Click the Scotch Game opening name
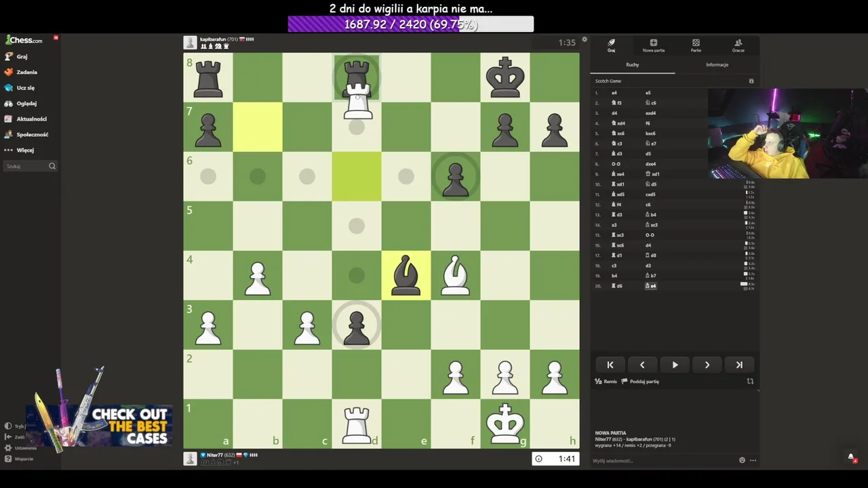This screenshot has width=868, height=488. pos(608,81)
